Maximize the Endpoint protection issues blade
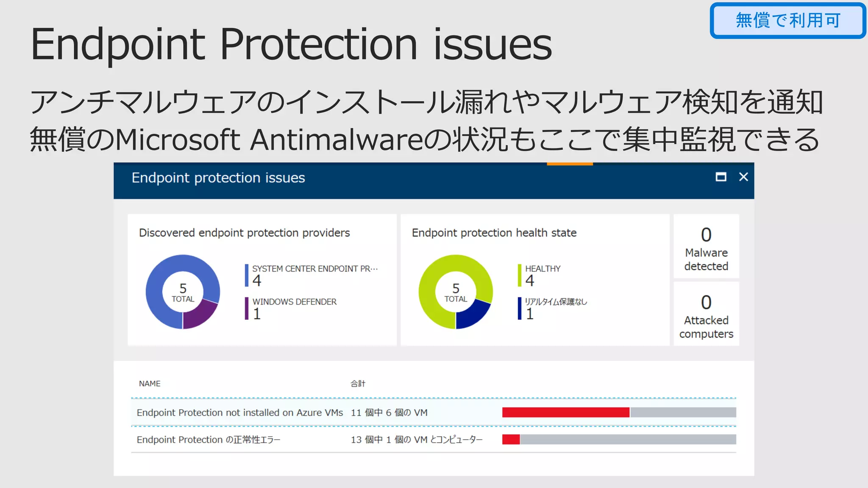Viewport: 868px width, 488px height. 721,177
